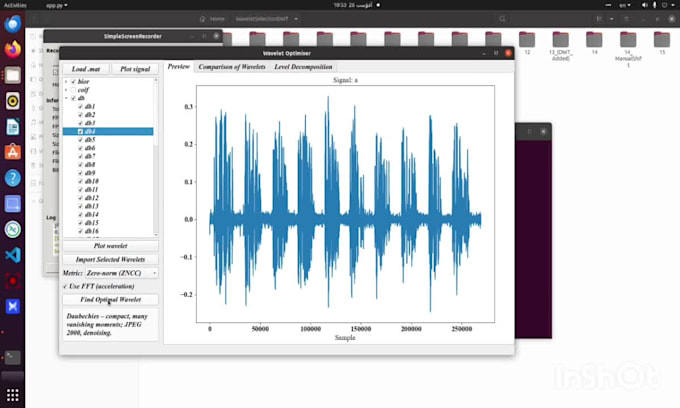This screenshot has height=408, width=680.
Task: Launch LibreOffice Writer from the dock
Action: pyautogui.click(x=13, y=127)
